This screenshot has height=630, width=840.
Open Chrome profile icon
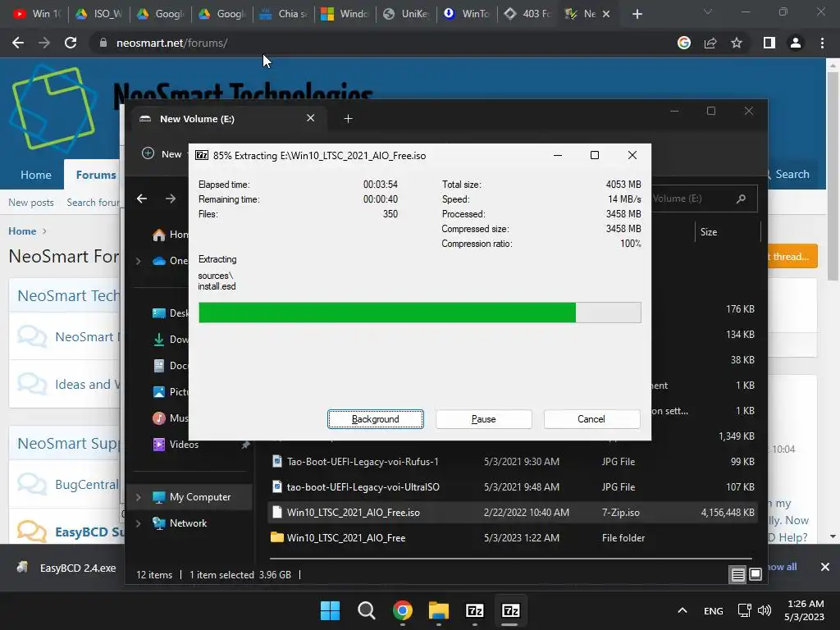tap(796, 43)
